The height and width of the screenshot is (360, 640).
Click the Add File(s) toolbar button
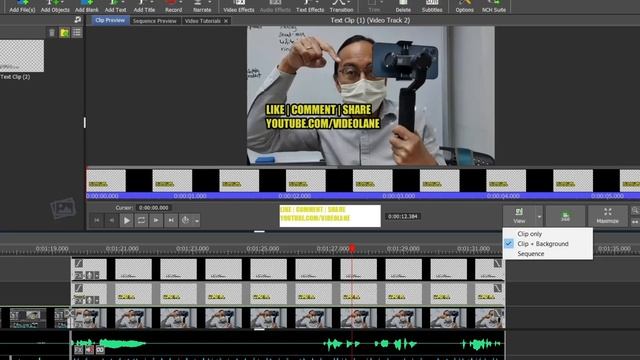click(x=22, y=7)
